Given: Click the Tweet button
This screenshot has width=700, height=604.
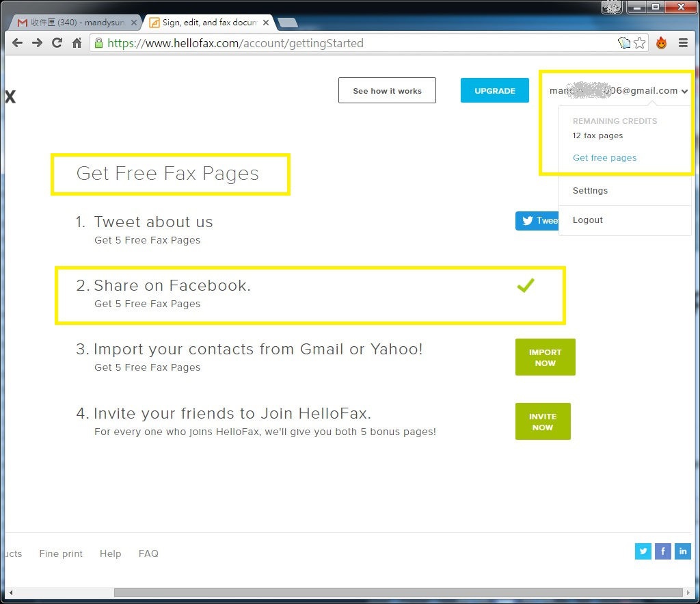Looking at the screenshot, I should click(x=537, y=221).
